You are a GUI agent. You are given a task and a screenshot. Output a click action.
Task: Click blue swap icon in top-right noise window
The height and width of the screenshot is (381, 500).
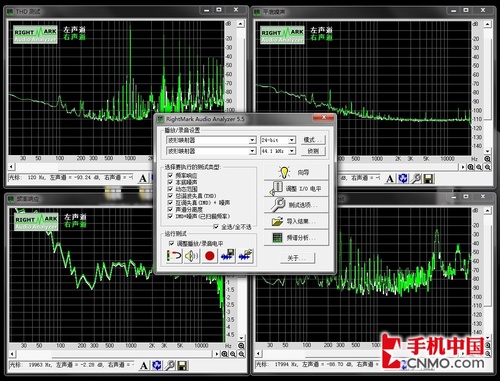[x=403, y=179]
